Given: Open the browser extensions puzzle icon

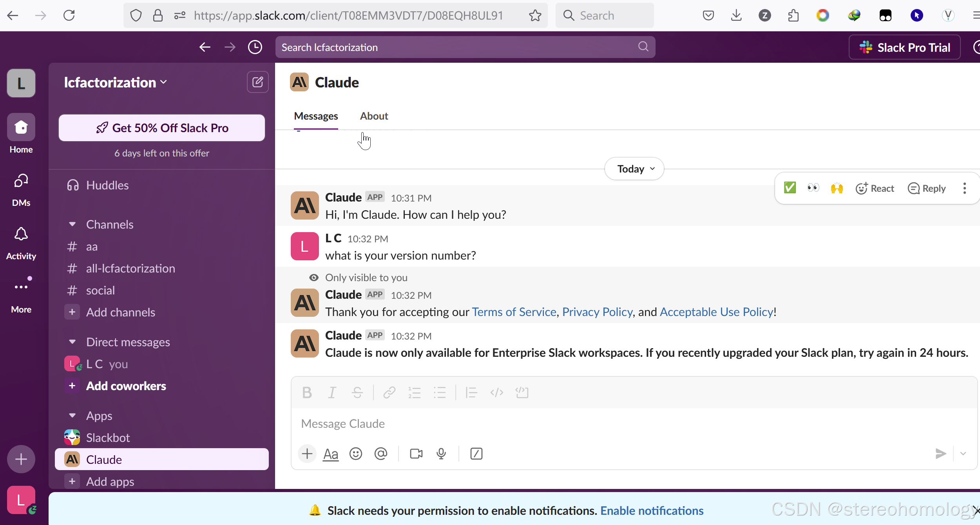Looking at the screenshot, I should point(793,15).
